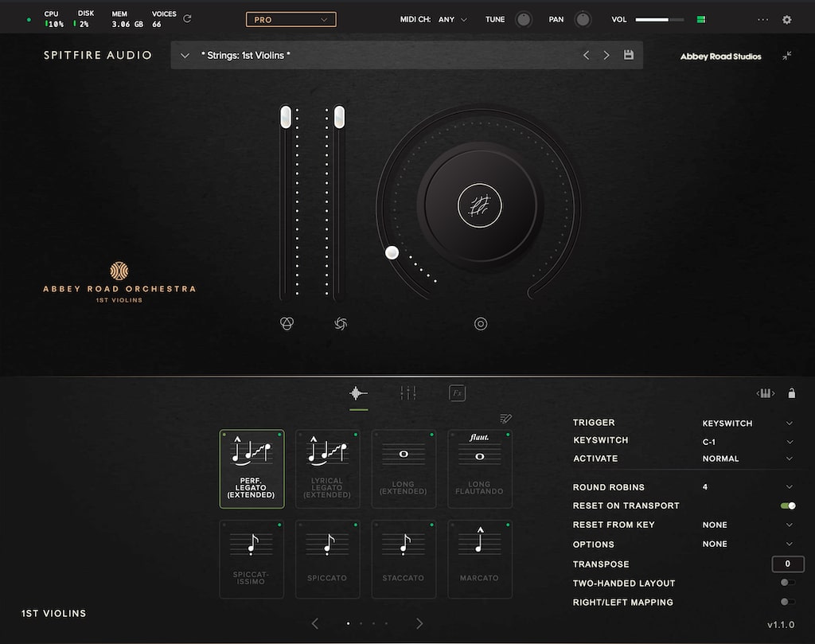The width and height of the screenshot is (815, 644).
Task: Click the refresh icon beside Voices
Action: tap(188, 18)
